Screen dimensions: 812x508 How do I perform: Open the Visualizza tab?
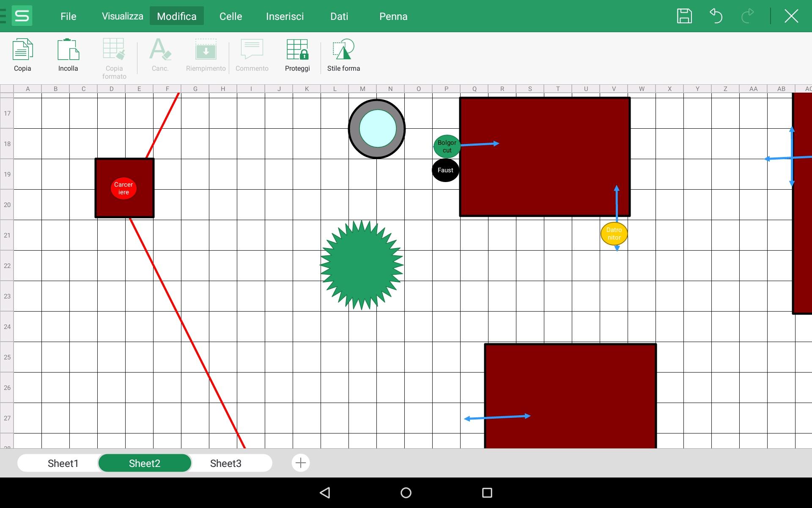(x=122, y=16)
